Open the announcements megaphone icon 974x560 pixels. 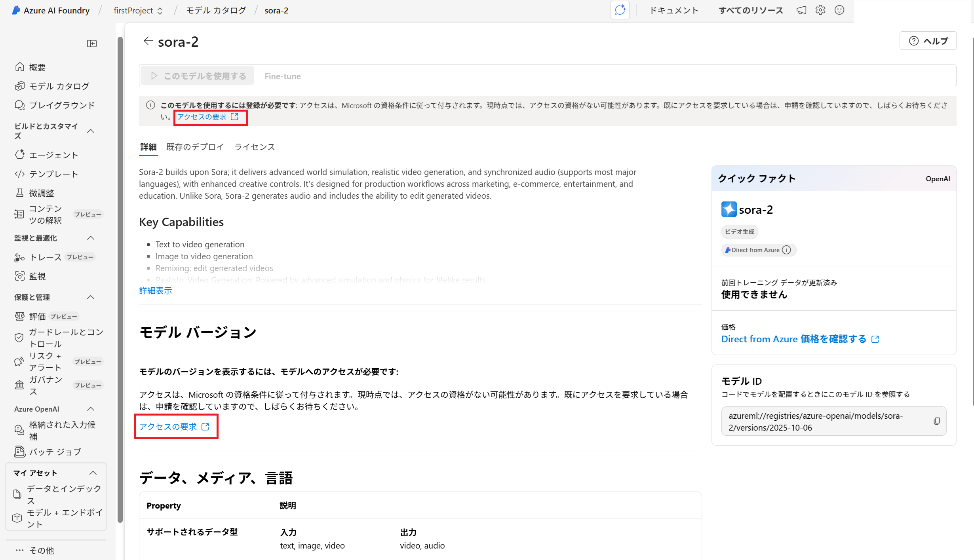point(801,10)
